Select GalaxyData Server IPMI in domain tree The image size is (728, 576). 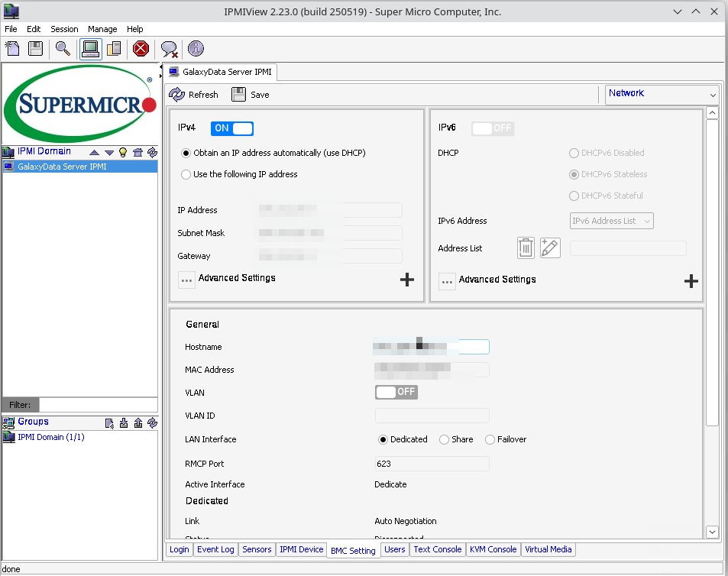(x=80, y=167)
